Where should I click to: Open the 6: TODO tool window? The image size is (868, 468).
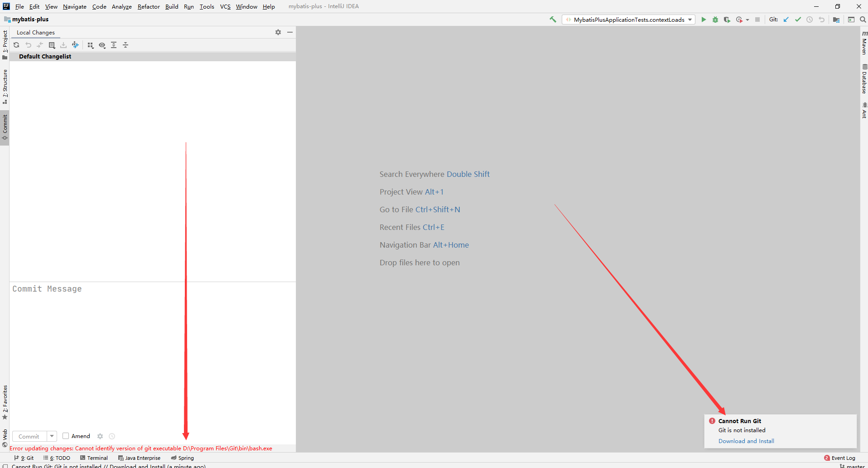[57, 458]
